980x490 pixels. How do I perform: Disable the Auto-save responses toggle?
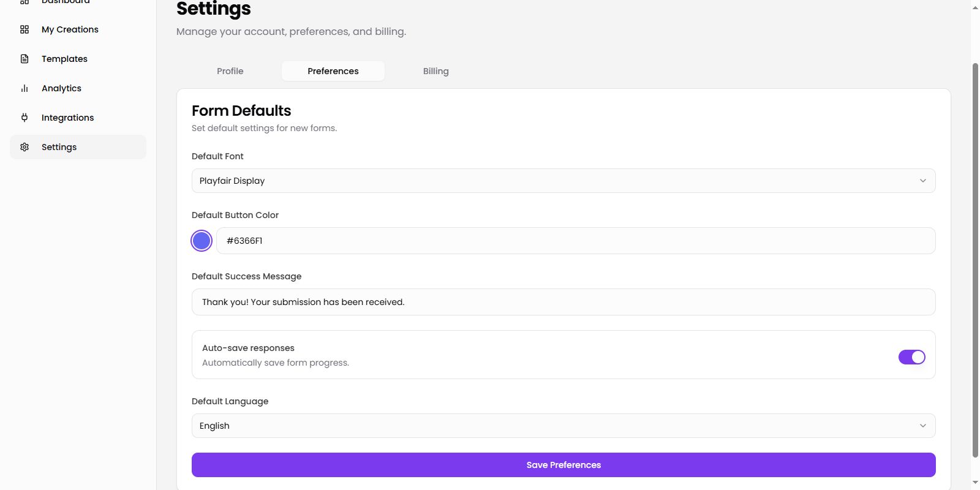pos(912,357)
